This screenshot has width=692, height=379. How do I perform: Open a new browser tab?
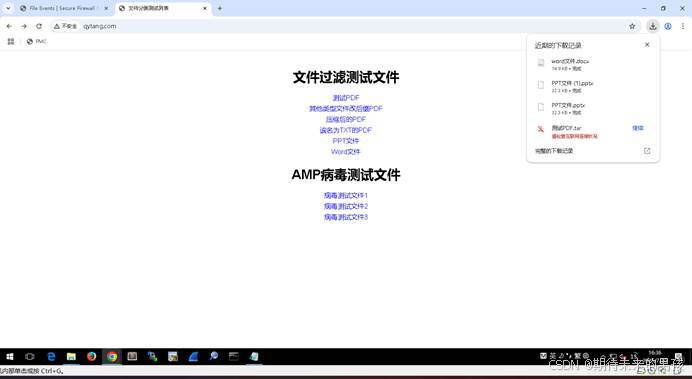tap(220, 8)
